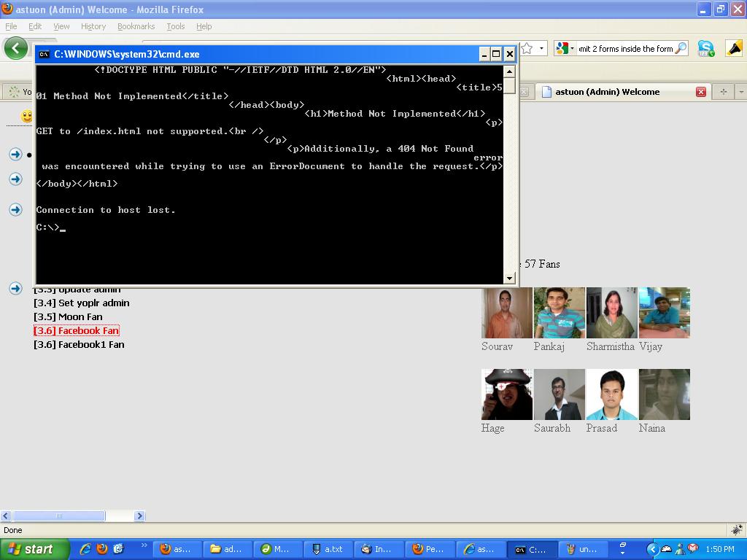This screenshot has width=747, height=560.
Task: Go back with Firefox's green back arrow
Action: (x=16, y=48)
